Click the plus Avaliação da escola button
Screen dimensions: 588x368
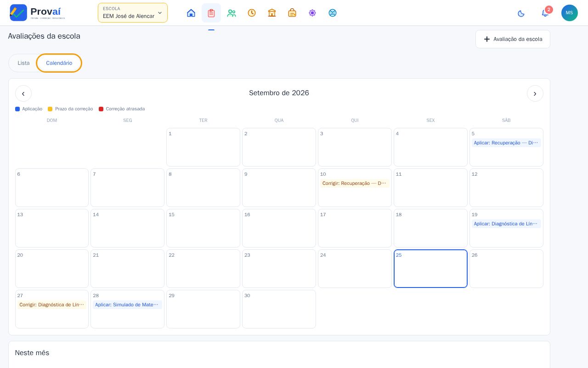513,39
